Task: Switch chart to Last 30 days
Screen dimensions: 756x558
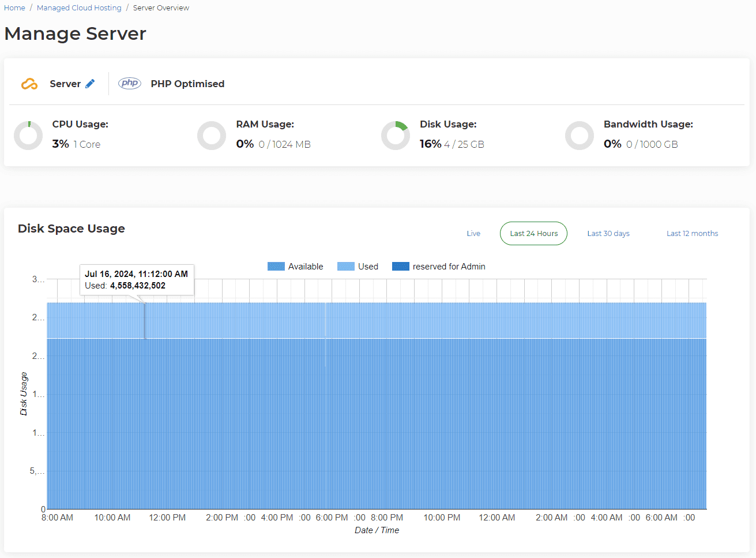Action: tap(608, 233)
